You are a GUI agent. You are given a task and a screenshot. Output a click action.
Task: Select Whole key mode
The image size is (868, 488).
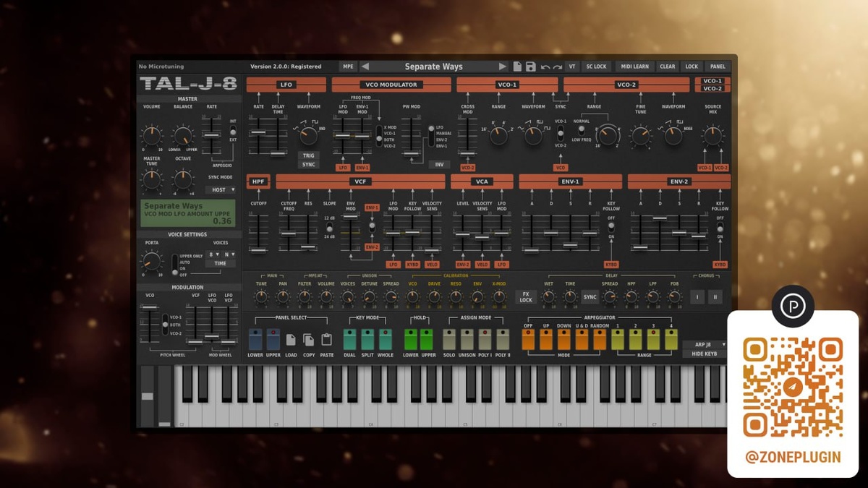tap(386, 340)
